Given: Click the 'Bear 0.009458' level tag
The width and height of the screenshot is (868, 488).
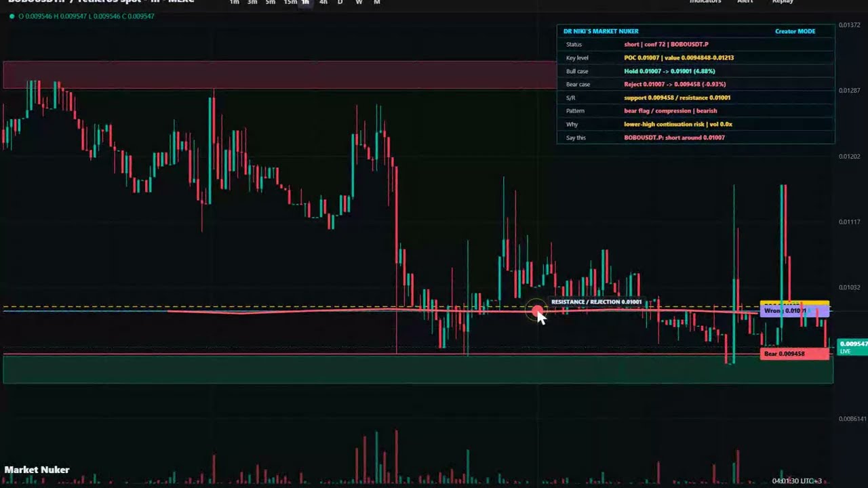Looking at the screenshot, I should tap(795, 354).
